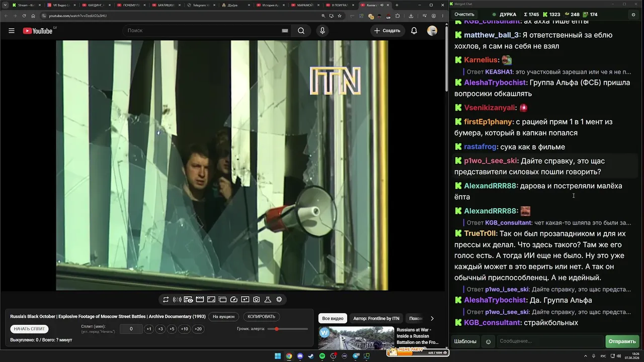Click the broadcast signal icon below the video
Image resolution: width=644 pixels, height=362 pixels.
pos(177,300)
